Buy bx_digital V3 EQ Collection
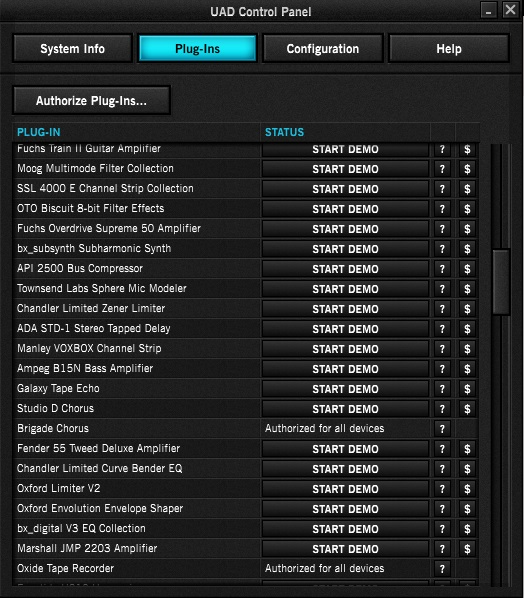This screenshot has width=524, height=598. (x=467, y=529)
